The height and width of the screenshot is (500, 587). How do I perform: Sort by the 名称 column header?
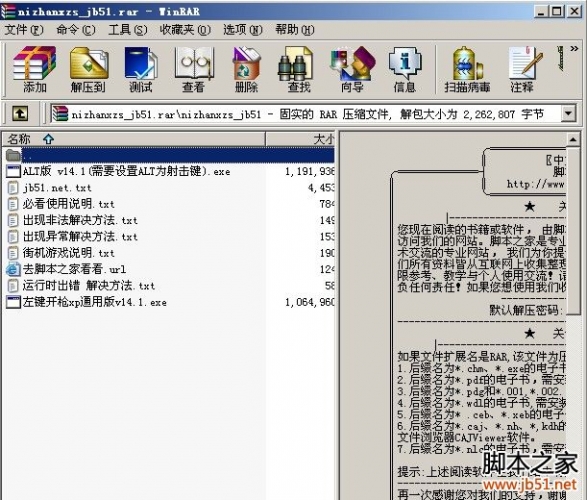click(134, 139)
